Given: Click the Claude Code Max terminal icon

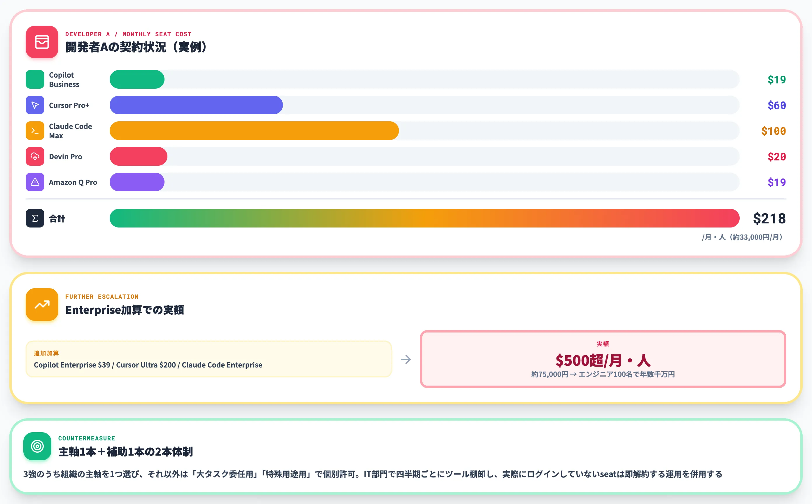Looking at the screenshot, I should [35, 131].
